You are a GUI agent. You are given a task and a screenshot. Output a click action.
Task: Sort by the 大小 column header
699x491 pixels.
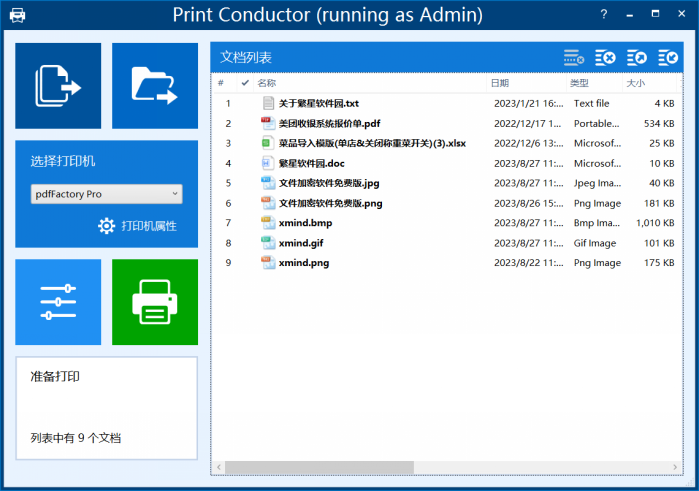tap(650, 83)
